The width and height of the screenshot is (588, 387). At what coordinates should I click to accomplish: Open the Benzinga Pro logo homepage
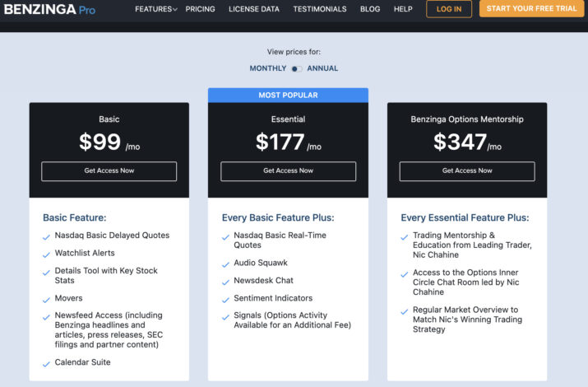click(49, 9)
